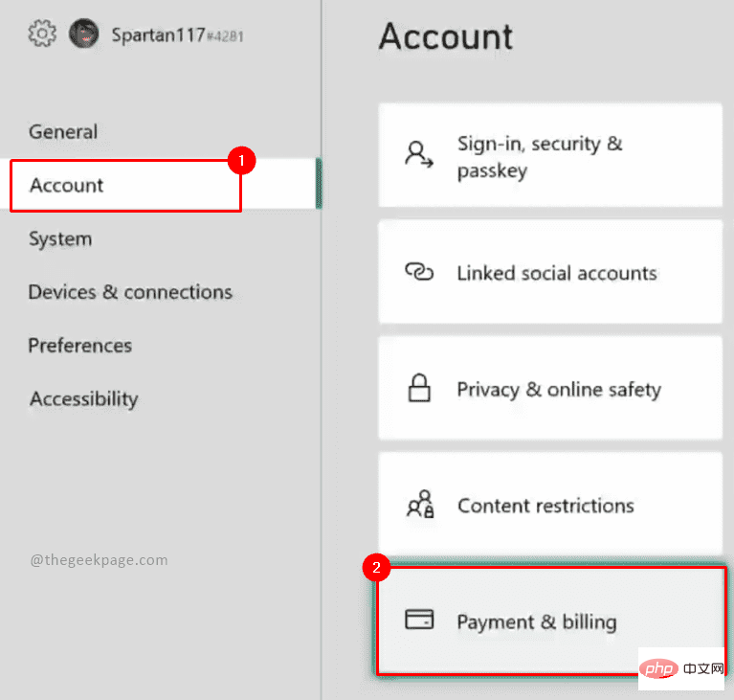Screen dimensions: 734x700
Task: Switch to the General settings tab
Action: [x=63, y=132]
